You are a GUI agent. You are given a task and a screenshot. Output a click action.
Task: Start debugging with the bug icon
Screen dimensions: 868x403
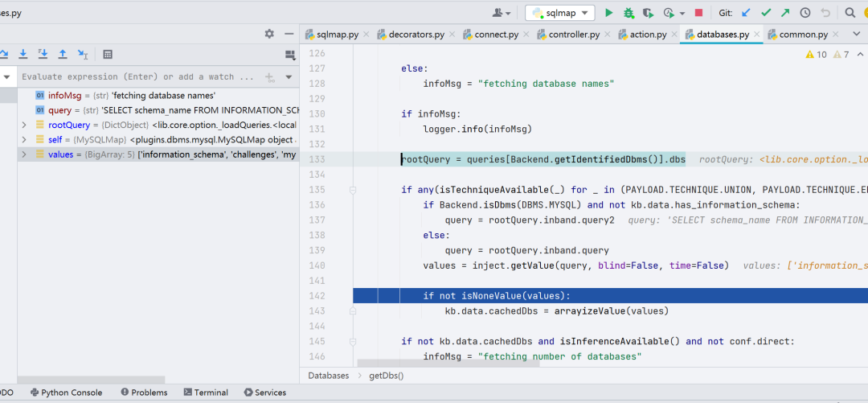click(x=628, y=13)
